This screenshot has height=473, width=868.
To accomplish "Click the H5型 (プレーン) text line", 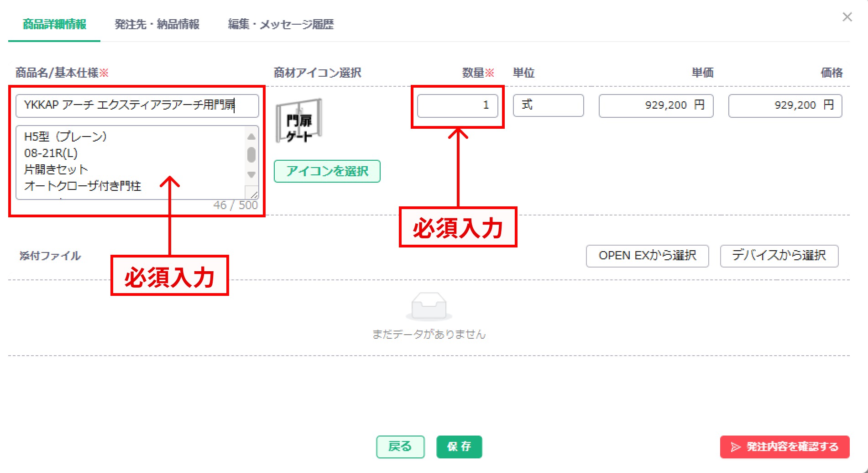I will click(66, 137).
